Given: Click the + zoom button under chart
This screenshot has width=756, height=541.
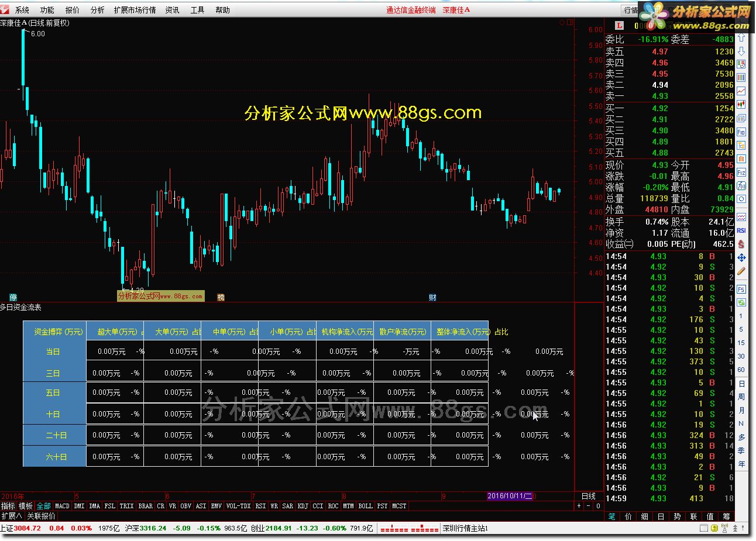Looking at the screenshot, I should pos(579,506).
